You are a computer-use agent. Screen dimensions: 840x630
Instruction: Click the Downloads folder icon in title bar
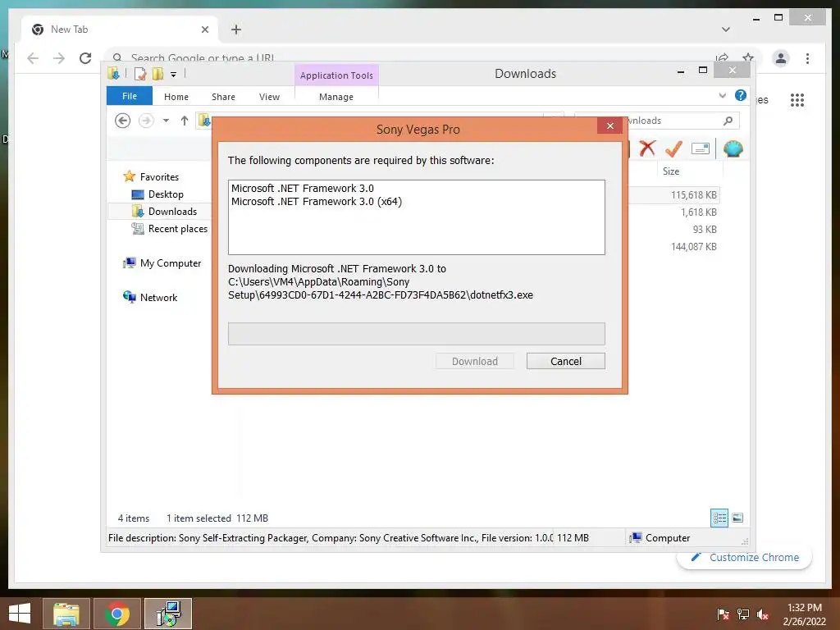pyautogui.click(x=113, y=73)
